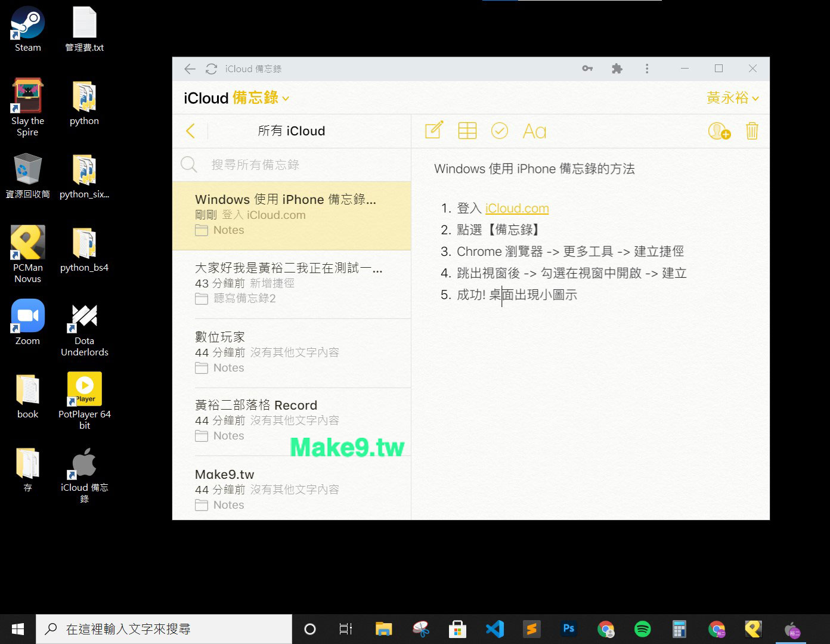Select the 數位玩家 note
The height and width of the screenshot is (644, 830).
pos(292,353)
